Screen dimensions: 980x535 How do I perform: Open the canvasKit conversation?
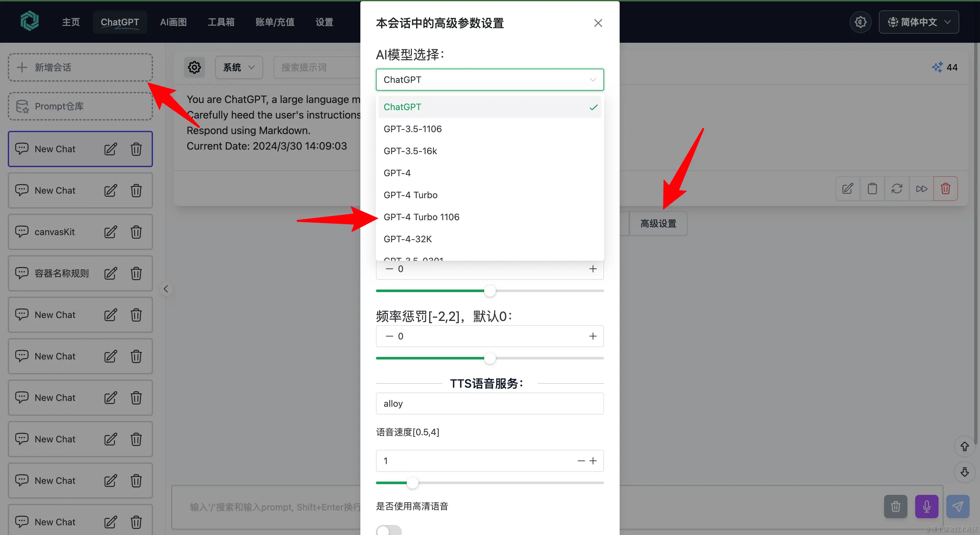coord(80,232)
